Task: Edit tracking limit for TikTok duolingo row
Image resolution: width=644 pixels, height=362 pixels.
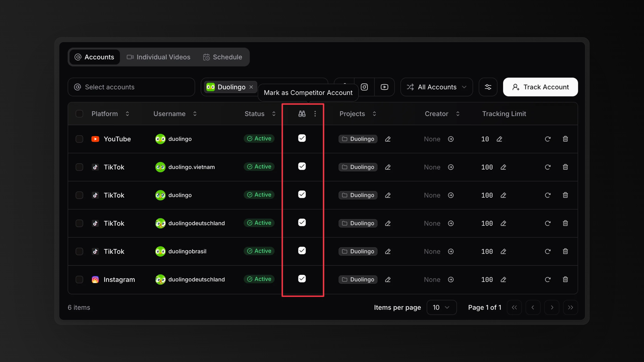Action: 503,195
